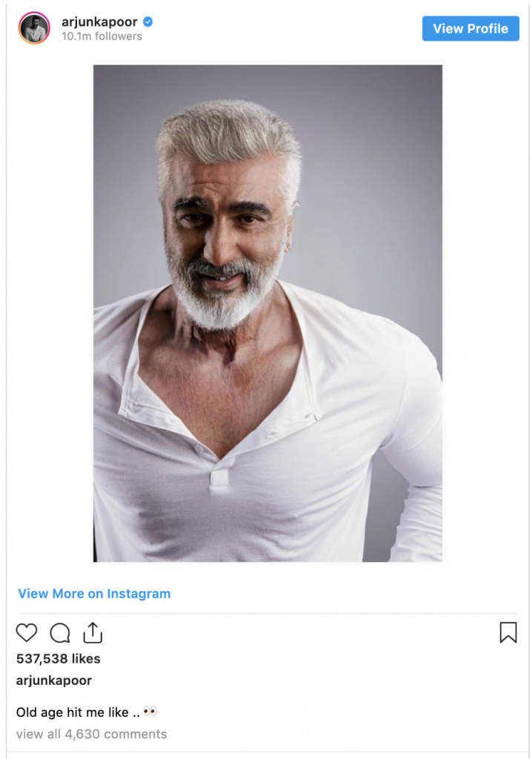Viewport: 532px width, 759px height.
Task: Save the post with the bookmark icon
Action: [x=508, y=632]
